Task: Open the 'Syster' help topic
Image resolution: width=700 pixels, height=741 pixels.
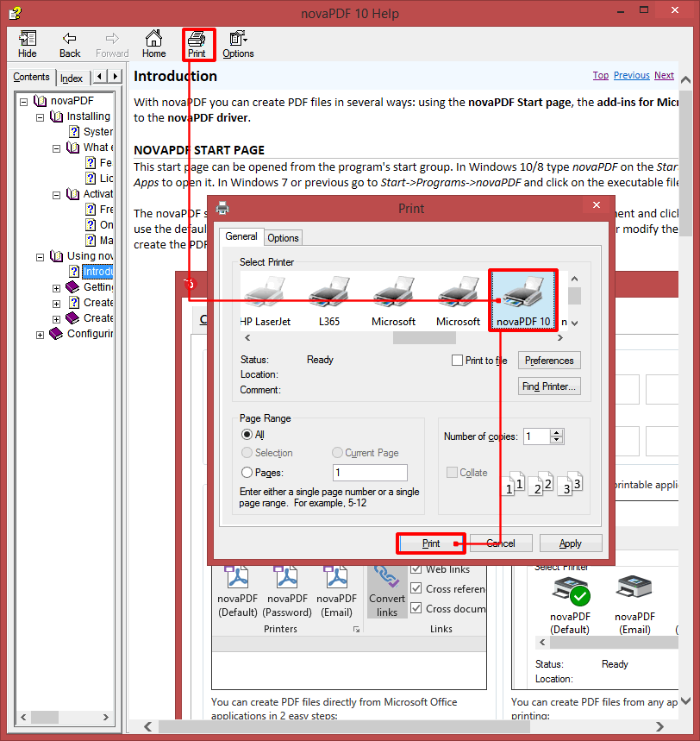Action: pos(91,131)
